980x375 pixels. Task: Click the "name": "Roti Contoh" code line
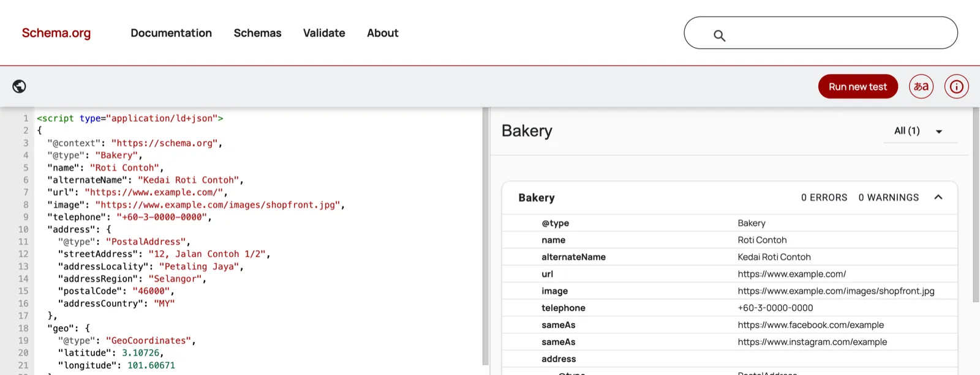click(105, 168)
